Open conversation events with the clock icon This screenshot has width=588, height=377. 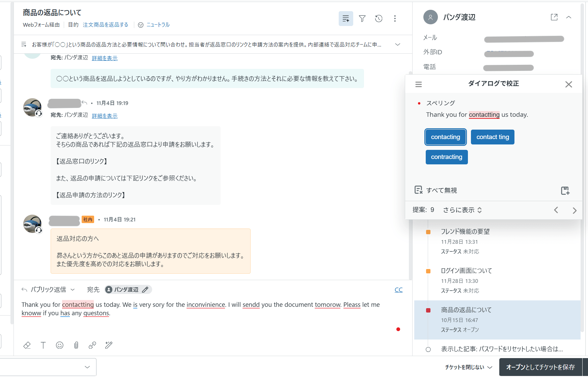click(x=379, y=19)
